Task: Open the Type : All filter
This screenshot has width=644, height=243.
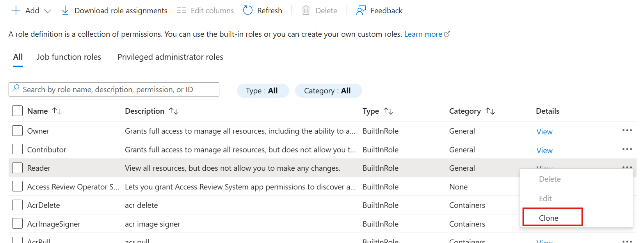Action: pos(262,91)
